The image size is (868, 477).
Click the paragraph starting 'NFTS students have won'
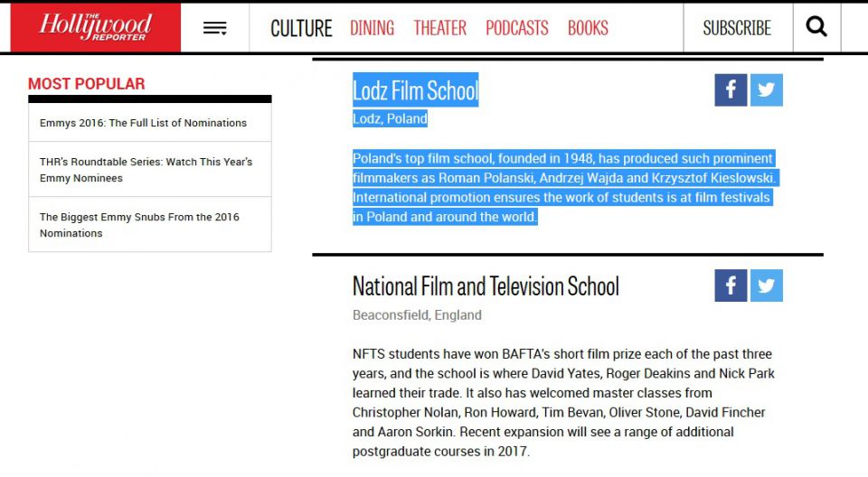[x=563, y=402]
